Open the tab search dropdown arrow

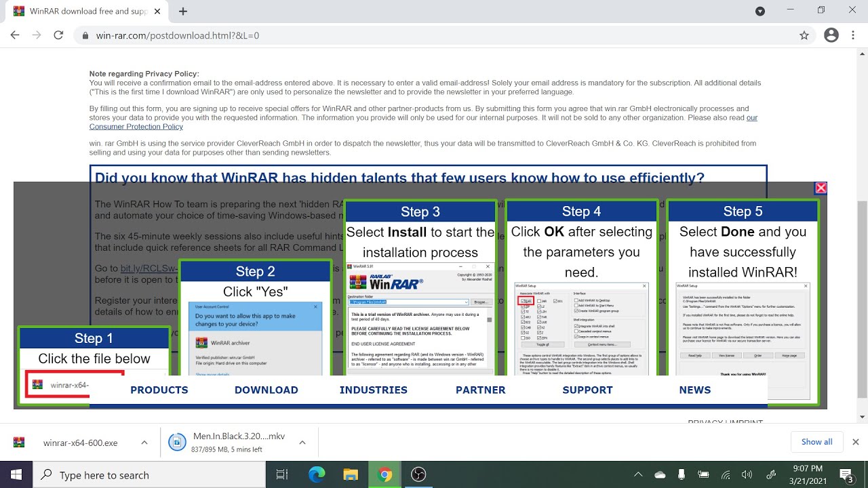[x=760, y=11]
